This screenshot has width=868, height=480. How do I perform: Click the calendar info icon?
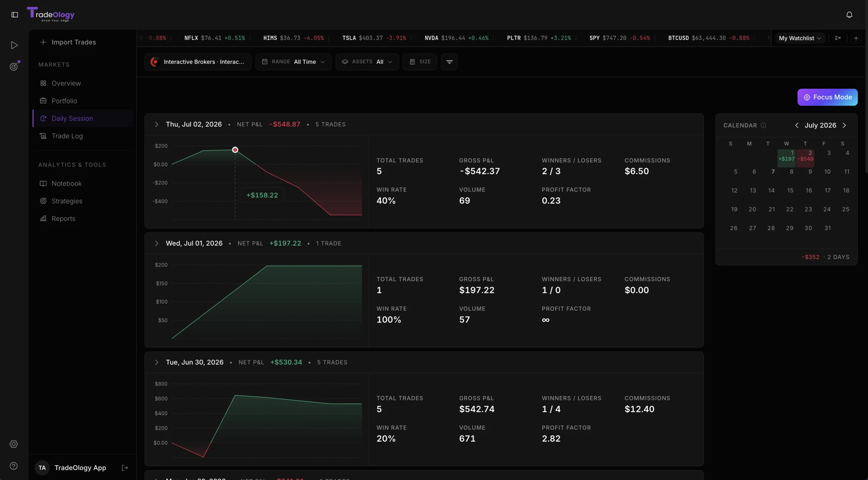point(763,125)
